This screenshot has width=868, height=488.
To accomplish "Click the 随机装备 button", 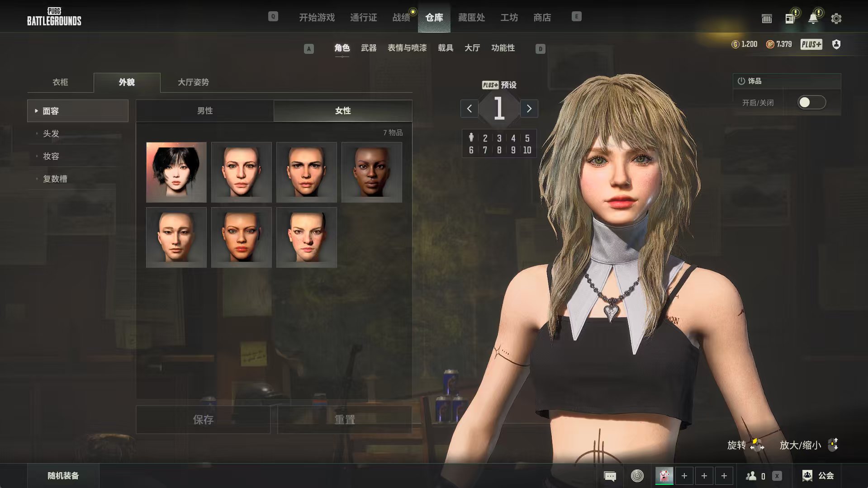I will pyautogui.click(x=63, y=476).
